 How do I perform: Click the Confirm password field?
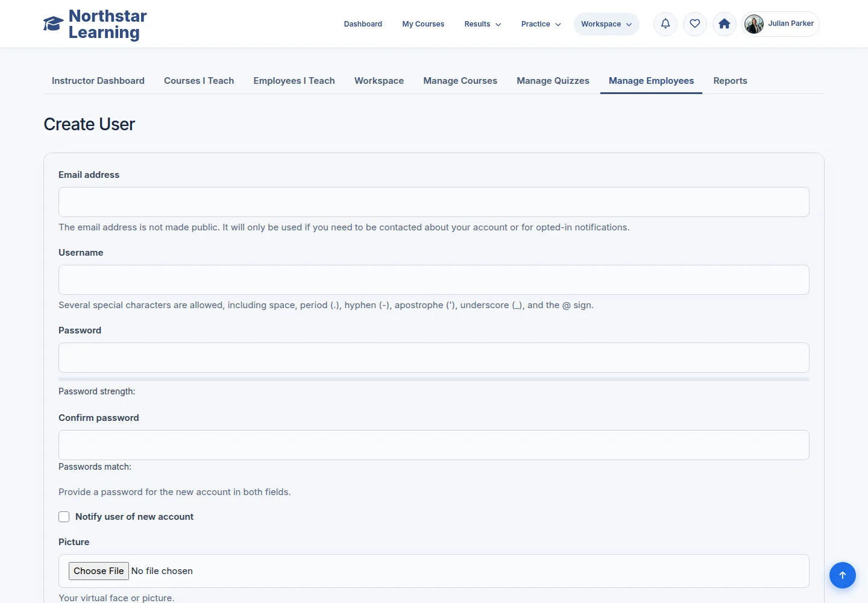pos(434,445)
